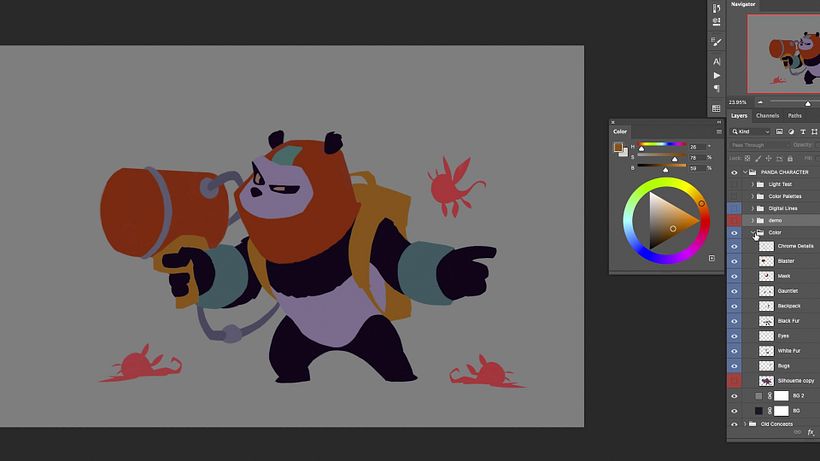Hide the BG 2 layer
The height and width of the screenshot is (461, 820).
[x=734, y=396]
